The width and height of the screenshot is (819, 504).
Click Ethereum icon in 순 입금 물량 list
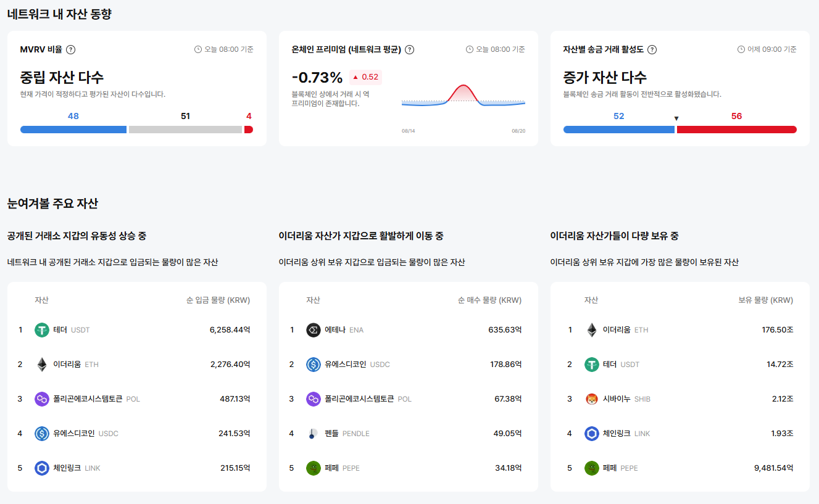(42, 365)
